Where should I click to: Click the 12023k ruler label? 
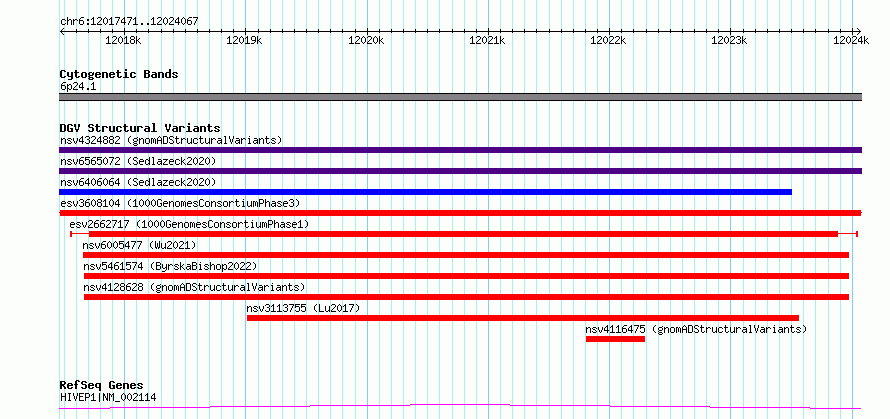click(x=730, y=40)
